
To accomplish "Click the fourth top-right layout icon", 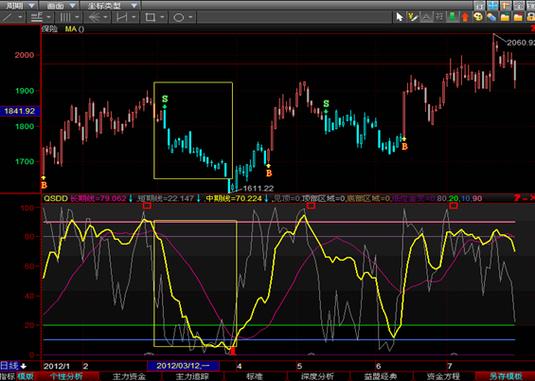I will point(519,5).
